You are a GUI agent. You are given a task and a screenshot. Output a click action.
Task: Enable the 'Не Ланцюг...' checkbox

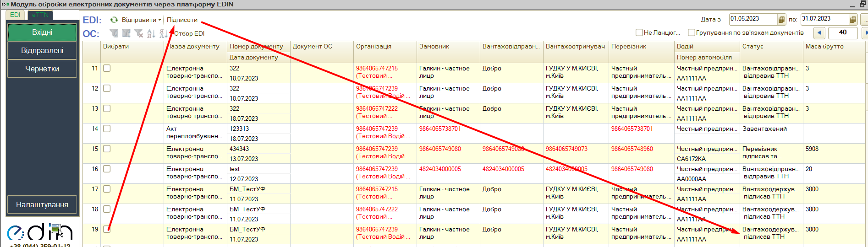(639, 32)
